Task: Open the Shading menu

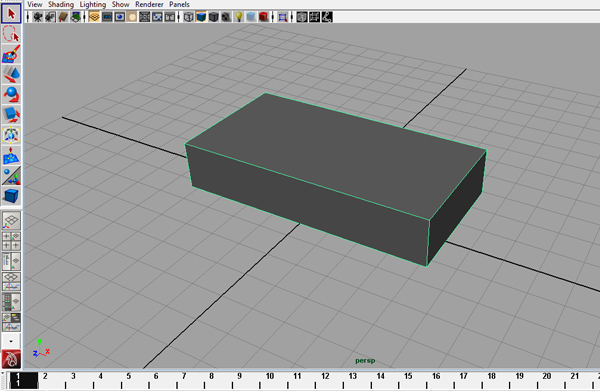Action: pos(61,4)
